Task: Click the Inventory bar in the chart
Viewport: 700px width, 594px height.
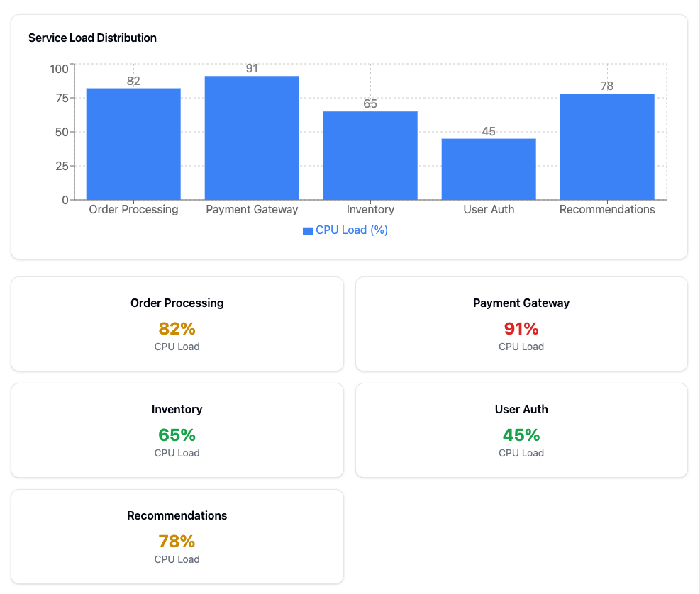Action: coord(370,155)
